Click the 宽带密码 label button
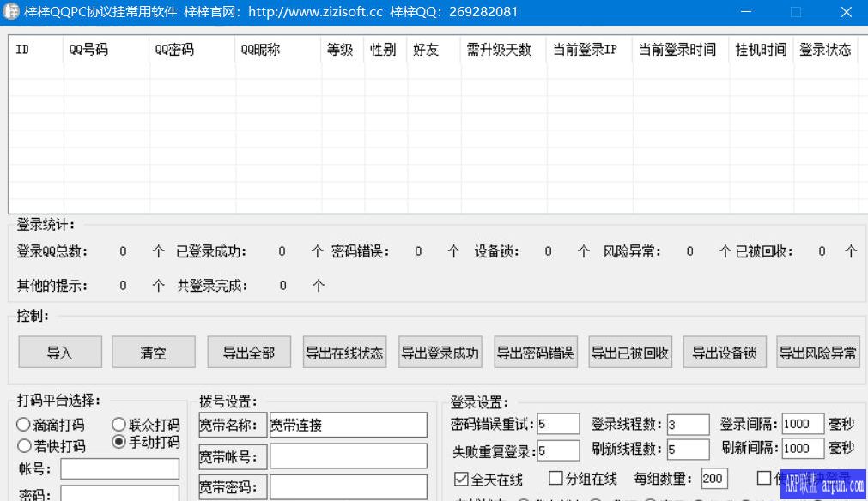The width and height of the screenshot is (868, 501). [233, 487]
